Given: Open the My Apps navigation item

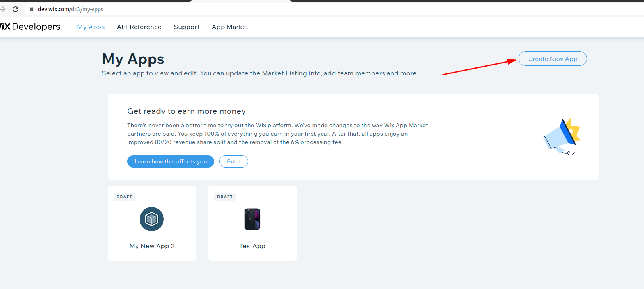Looking at the screenshot, I should 91,27.
